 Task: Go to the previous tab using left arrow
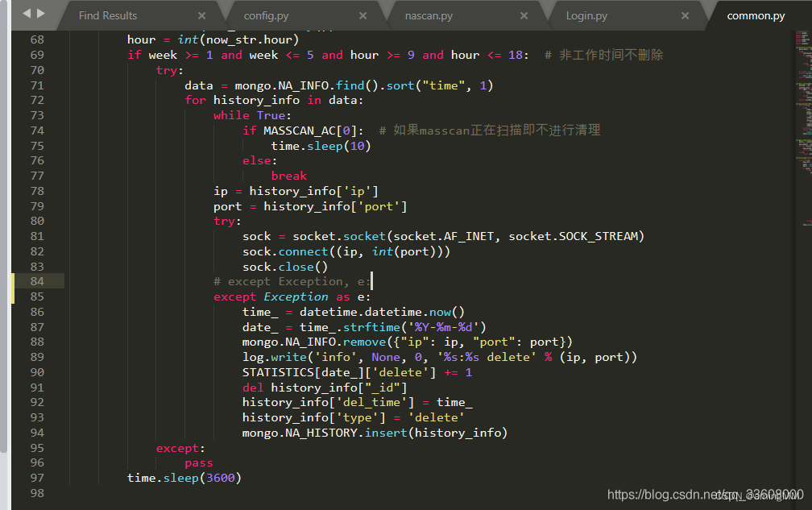pos(27,14)
